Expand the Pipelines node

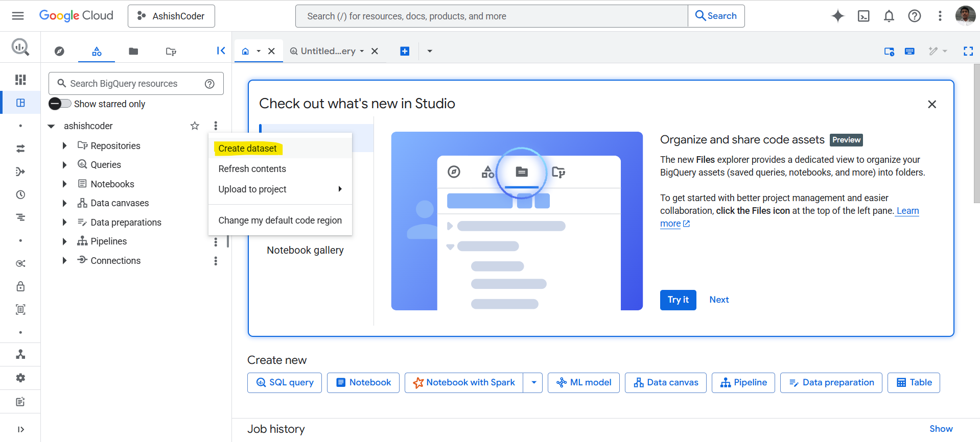click(64, 241)
